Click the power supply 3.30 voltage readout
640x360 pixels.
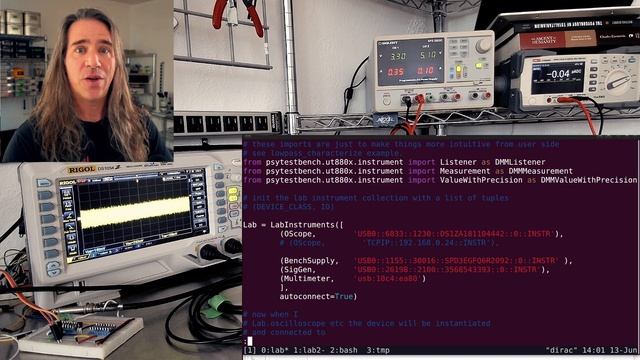[398, 56]
